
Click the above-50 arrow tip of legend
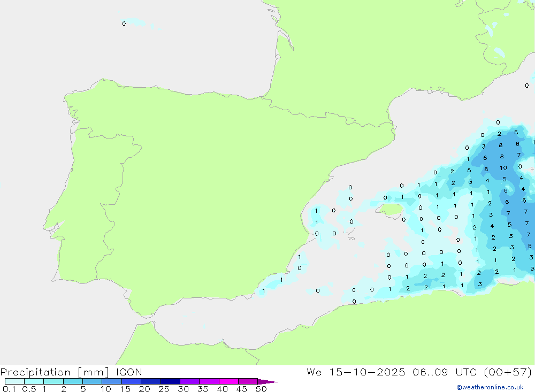coord(267,382)
